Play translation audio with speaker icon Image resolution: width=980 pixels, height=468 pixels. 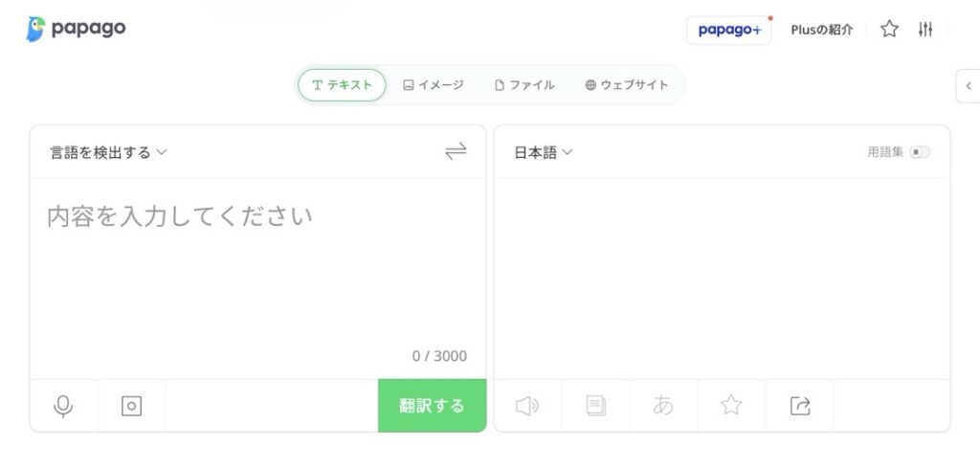[x=526, y=406]
